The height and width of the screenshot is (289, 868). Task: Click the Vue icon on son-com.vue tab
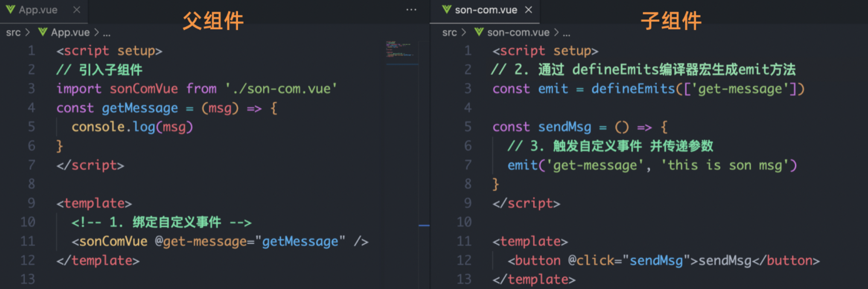coord(446,11)
